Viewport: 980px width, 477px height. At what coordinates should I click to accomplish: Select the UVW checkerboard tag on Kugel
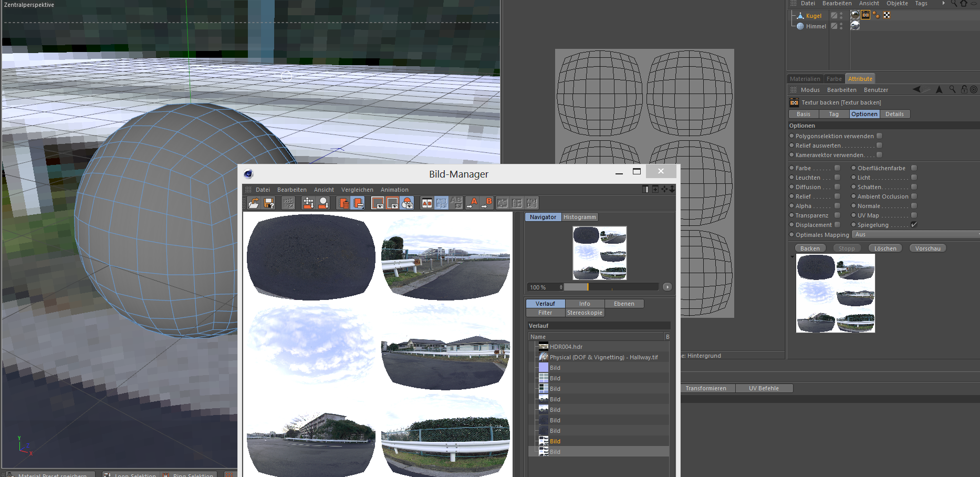coord(887,15)
